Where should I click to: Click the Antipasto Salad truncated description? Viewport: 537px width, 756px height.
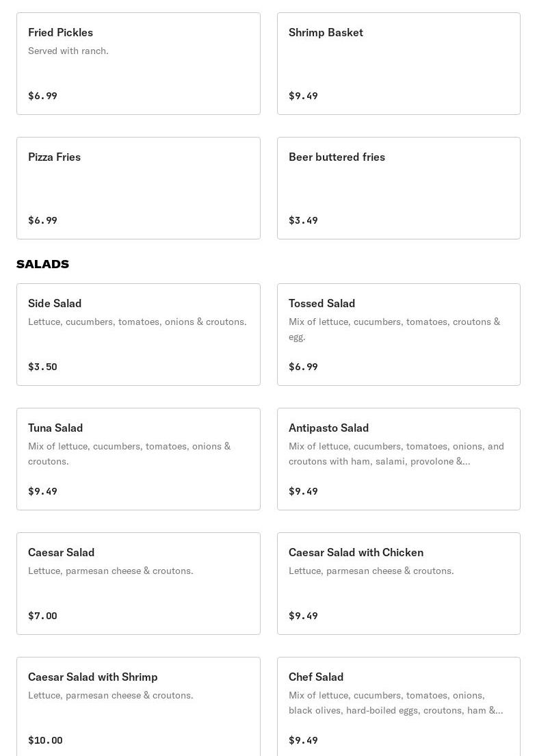[x=395, y=454]
